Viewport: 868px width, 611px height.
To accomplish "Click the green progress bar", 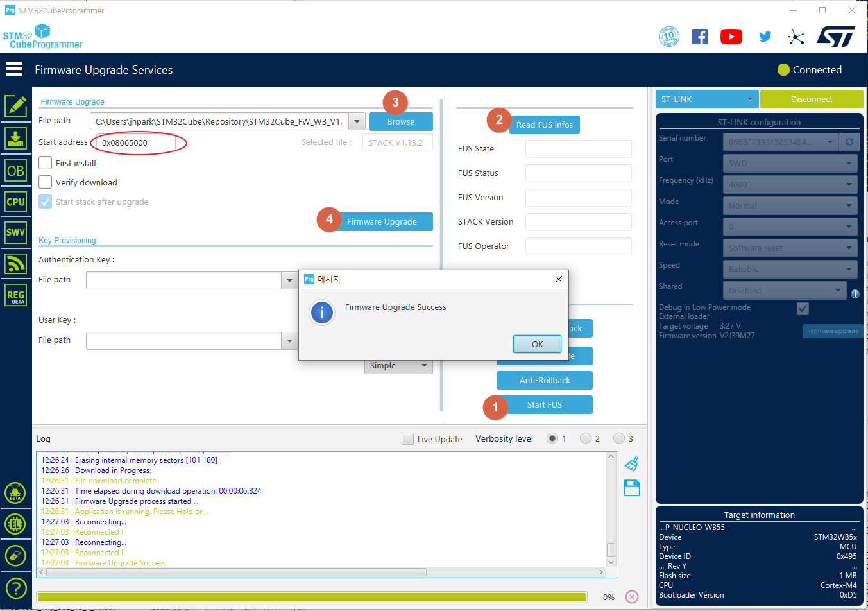I will (312, 597).
